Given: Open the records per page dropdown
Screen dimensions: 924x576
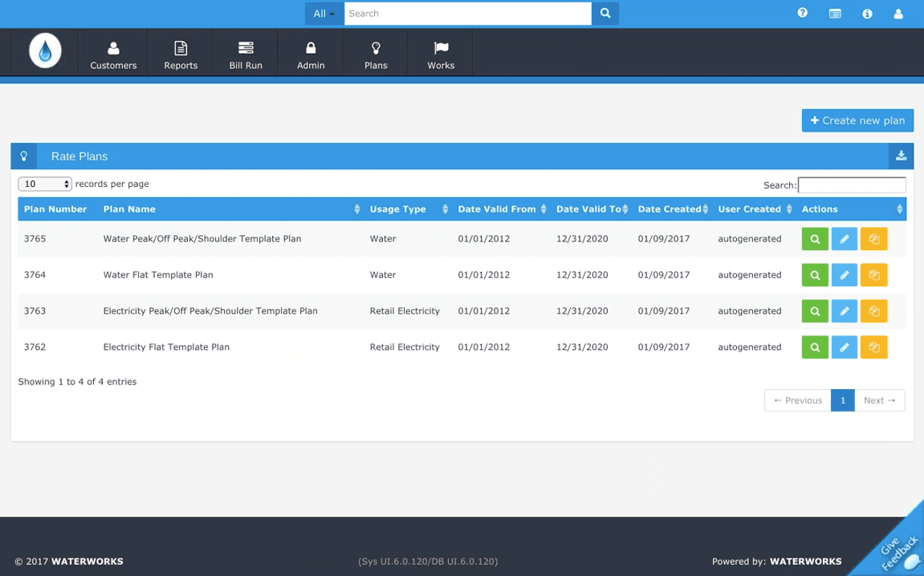Looking at the screenshot, I should click(45, 185).
